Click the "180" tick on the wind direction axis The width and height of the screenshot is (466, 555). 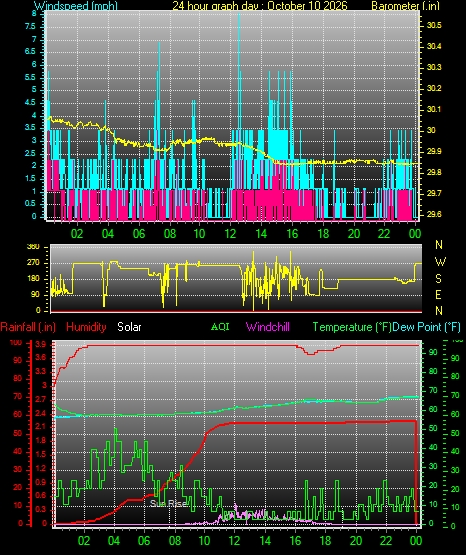click(33, 279)
